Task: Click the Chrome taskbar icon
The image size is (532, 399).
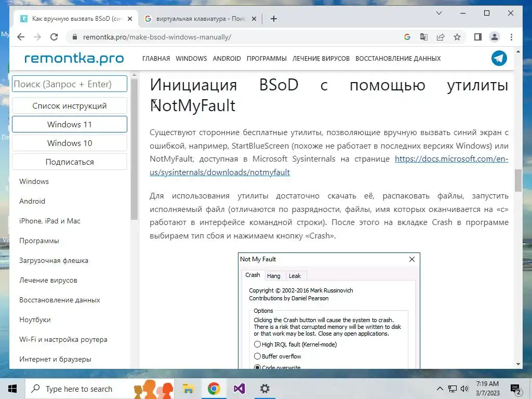Action: [x=214, y=389]
